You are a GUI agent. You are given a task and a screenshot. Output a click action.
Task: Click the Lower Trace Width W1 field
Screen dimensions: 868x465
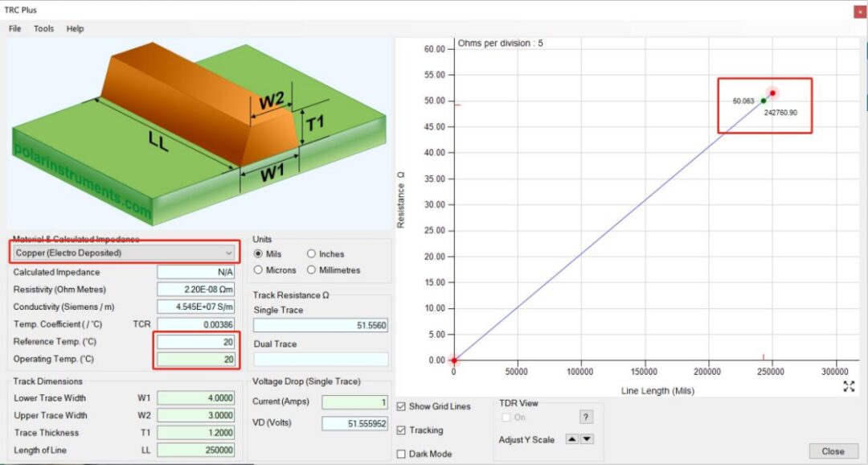196,398
